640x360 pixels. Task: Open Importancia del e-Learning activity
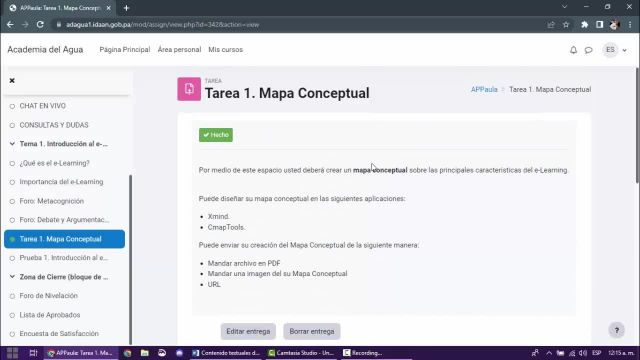pyautogui.click(x=61, y=182)
